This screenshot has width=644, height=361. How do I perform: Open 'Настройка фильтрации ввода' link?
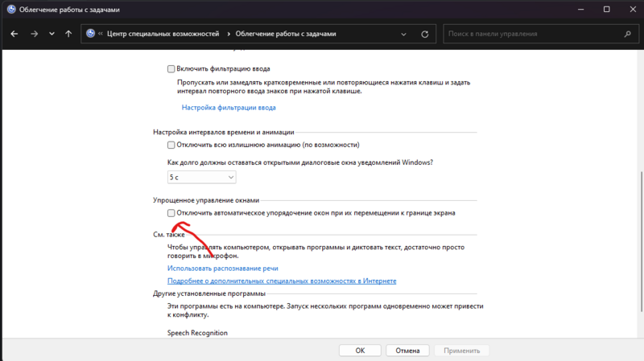point(229,108)
